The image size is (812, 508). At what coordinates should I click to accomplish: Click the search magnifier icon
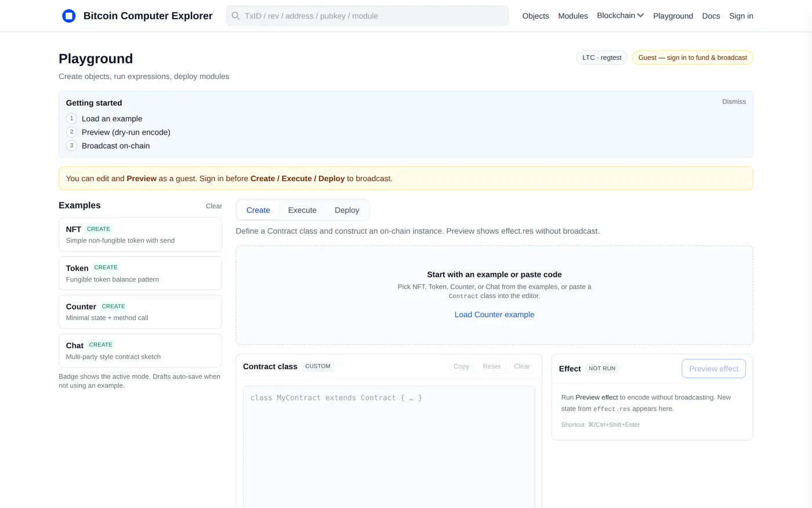(235, 16)
